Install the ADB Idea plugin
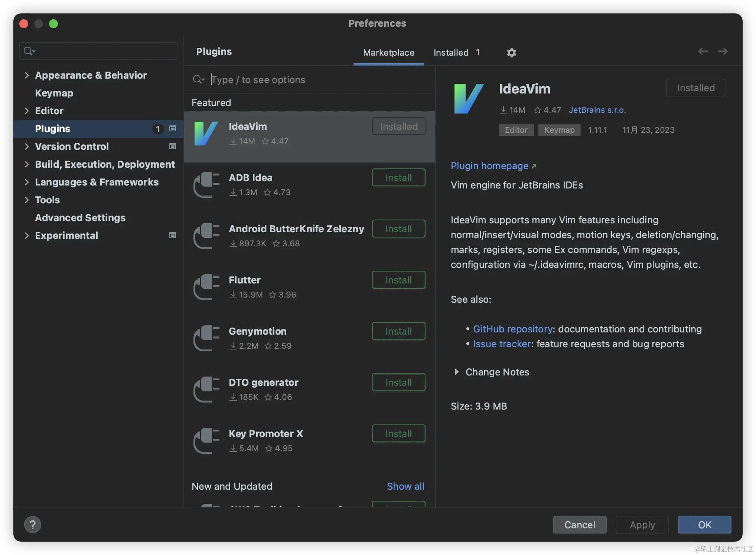This screenshot has width=756, height=555. pyautogui.click(x=398, y=178)
